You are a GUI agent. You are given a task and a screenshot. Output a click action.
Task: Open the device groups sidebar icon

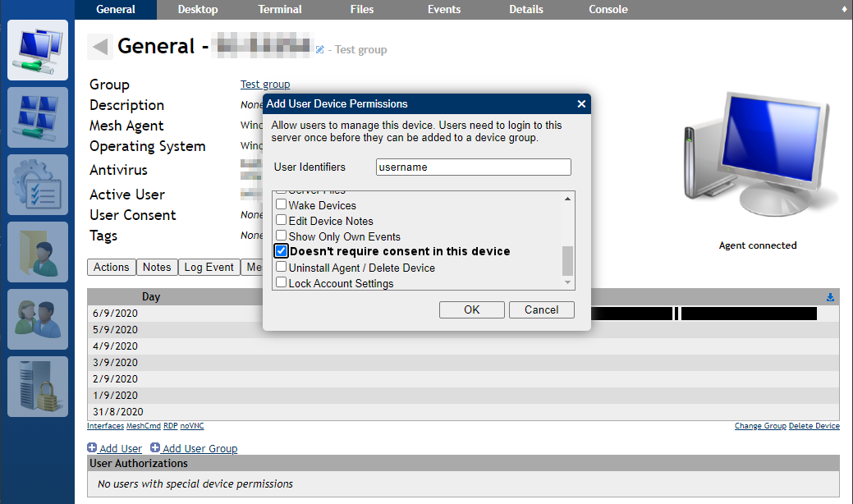pos(38,117)
